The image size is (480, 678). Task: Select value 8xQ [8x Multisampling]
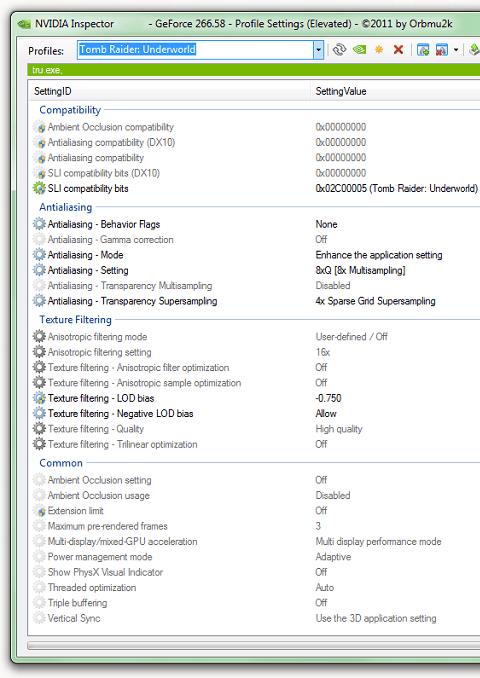coord(360,270)
